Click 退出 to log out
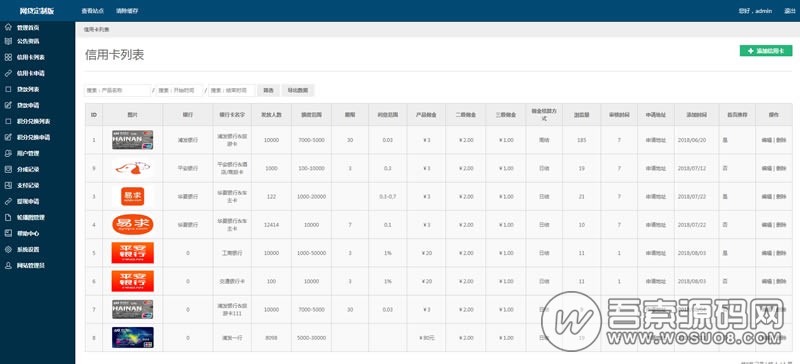 [x=789, y=11]
